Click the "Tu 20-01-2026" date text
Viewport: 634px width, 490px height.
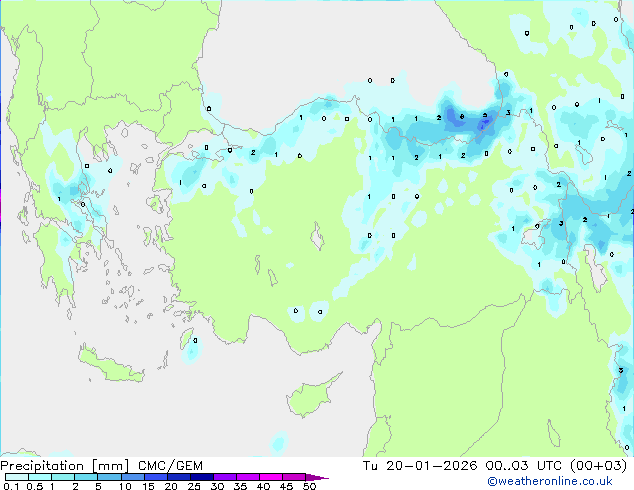[420, 466]
